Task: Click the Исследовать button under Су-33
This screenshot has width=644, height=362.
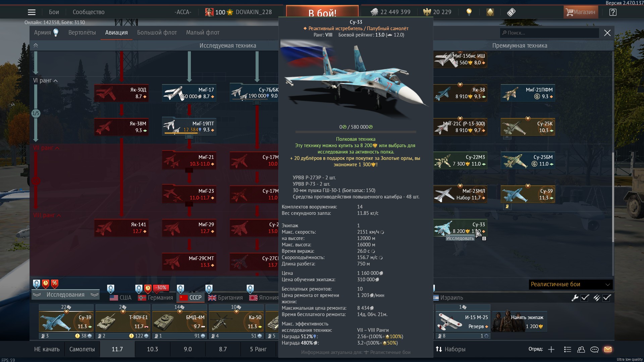Action: coord(460,238)
